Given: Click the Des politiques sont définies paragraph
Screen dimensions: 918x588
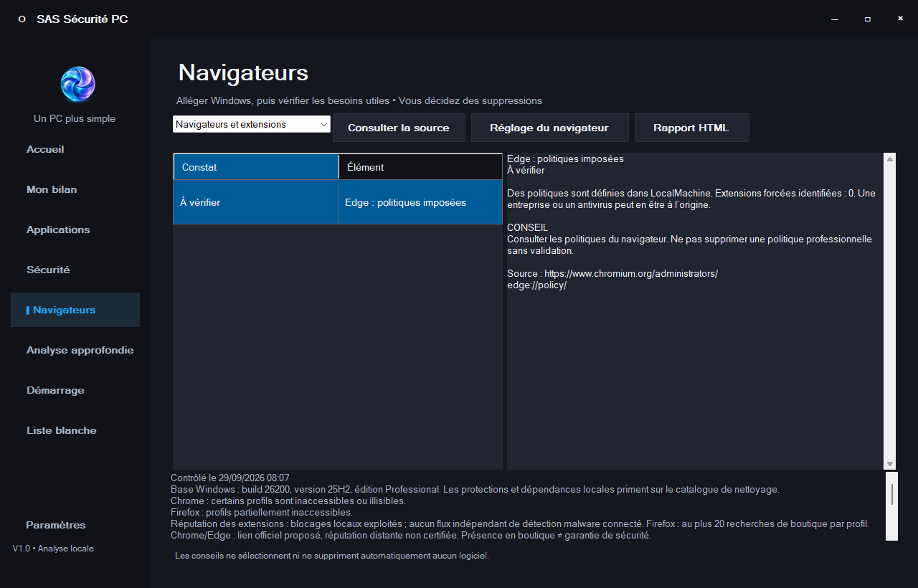Looking at the screenshot, I should pos(691,199).
